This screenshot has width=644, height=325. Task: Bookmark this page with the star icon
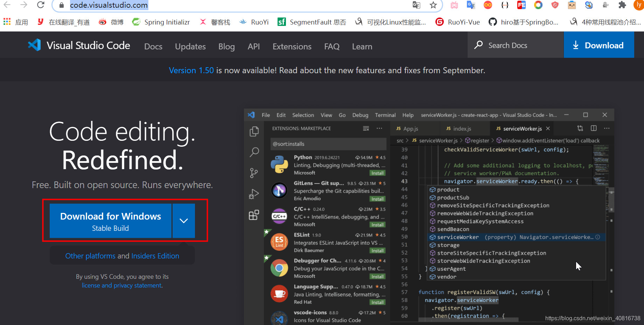coord(433,5)
